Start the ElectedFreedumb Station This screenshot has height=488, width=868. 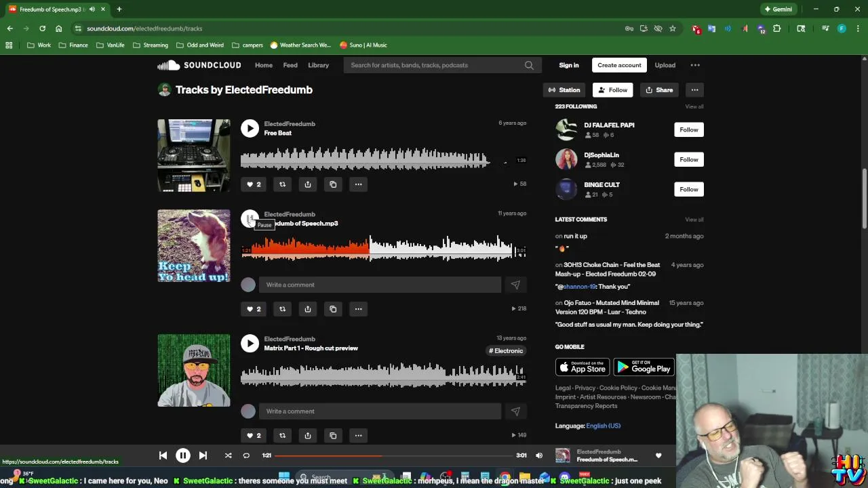564,90
